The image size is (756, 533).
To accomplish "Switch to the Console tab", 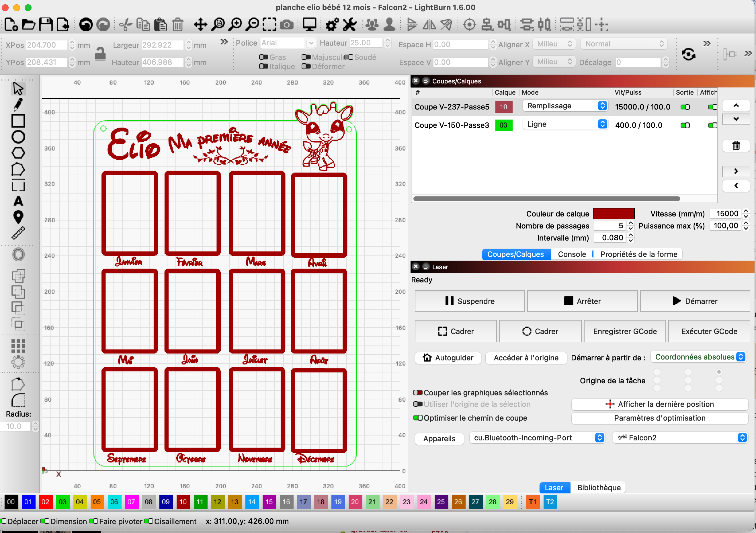I will 572,254.
